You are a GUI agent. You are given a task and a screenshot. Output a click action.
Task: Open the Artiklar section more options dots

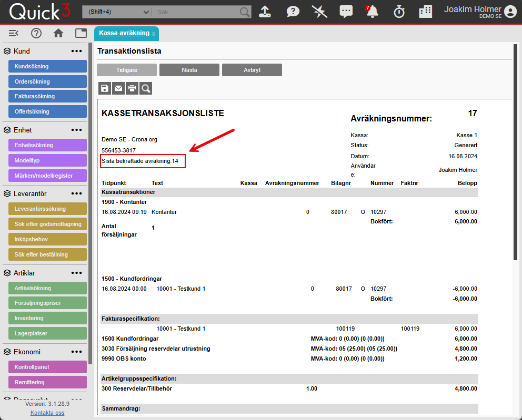click(77, 273)
